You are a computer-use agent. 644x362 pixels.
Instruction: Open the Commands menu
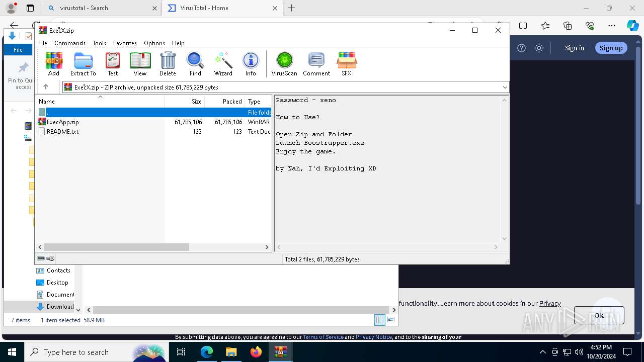(x=70, y=43)
